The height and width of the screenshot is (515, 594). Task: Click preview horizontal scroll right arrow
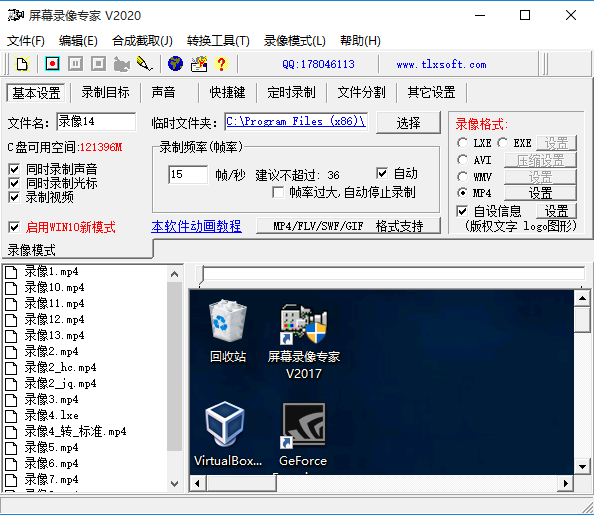coord(566,484)
